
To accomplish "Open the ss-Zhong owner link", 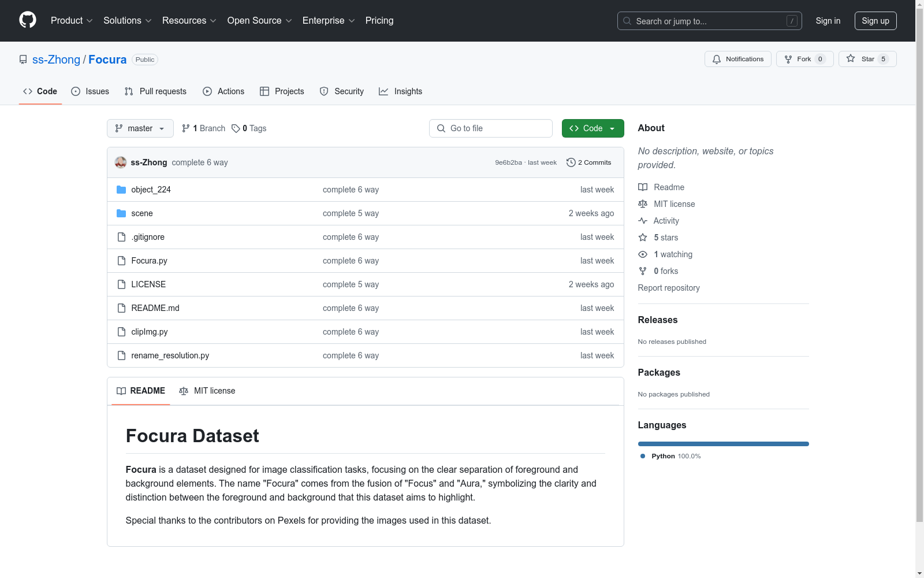I will coord(56,60).
